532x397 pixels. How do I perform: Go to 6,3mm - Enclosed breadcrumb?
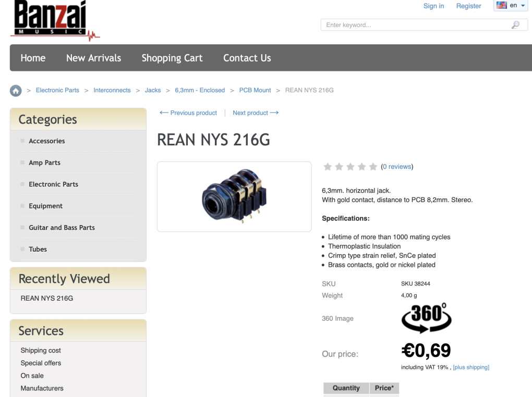point(200,90)
